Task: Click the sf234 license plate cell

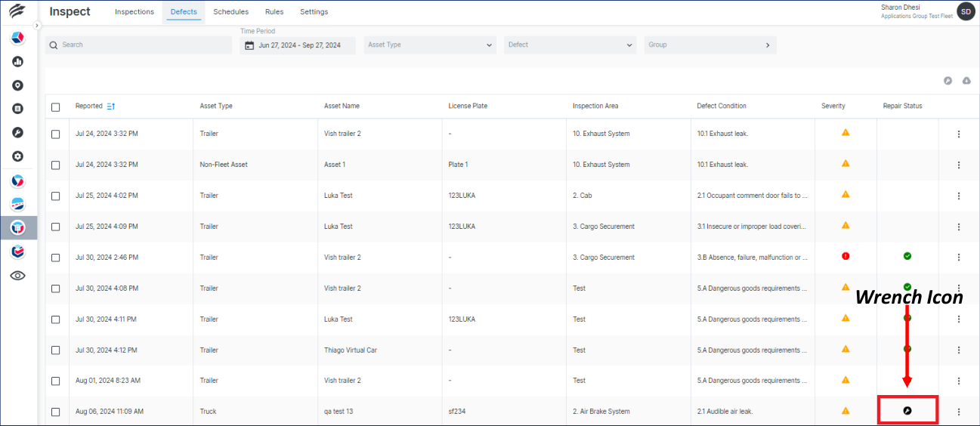Action: tap(457, 412)
